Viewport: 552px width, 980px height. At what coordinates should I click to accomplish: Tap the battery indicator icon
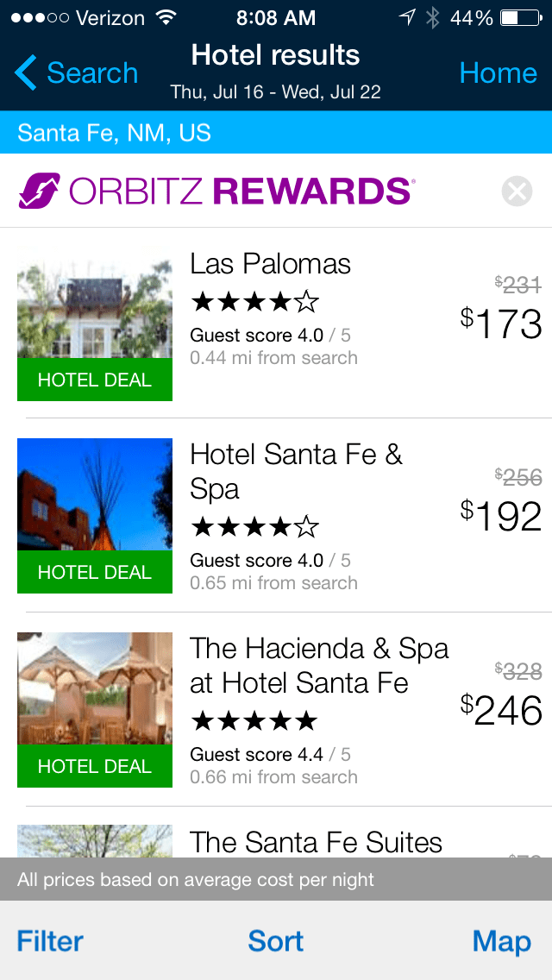click(520, 18)
